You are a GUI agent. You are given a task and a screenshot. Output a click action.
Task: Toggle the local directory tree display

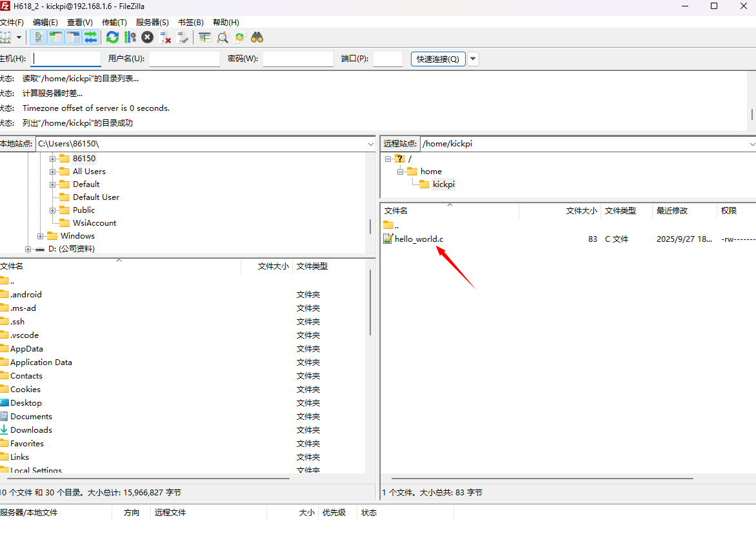56,37
